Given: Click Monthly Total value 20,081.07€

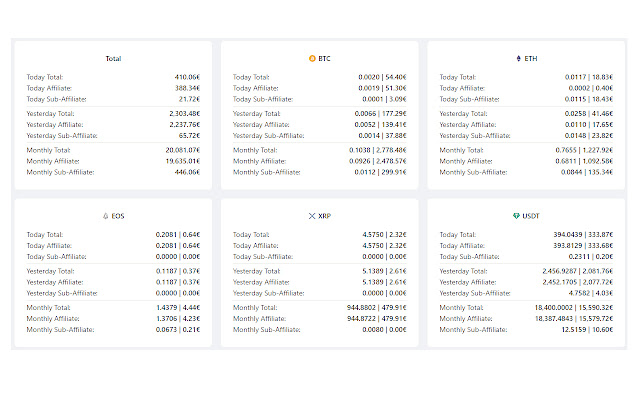Looking at the screenshot, I should tap(183, 150).
